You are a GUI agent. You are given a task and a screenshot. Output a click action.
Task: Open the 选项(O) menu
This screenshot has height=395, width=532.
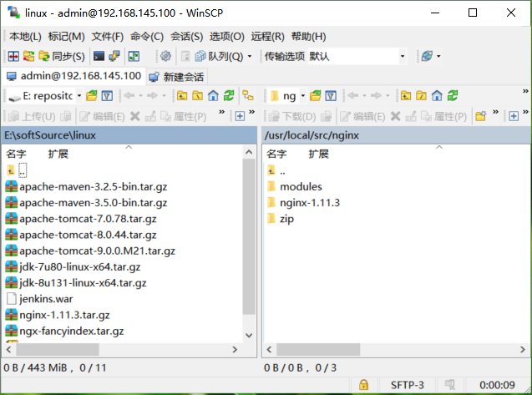pyautogui.click(x=227, y=36)
